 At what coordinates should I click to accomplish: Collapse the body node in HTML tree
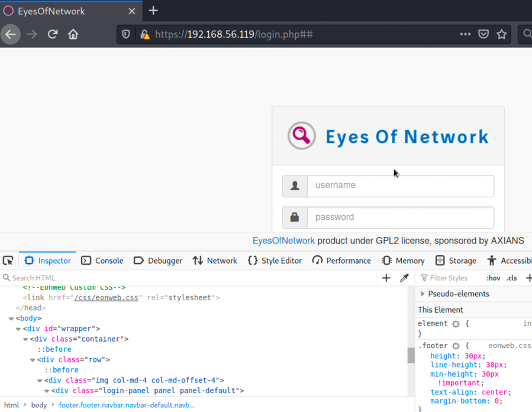pos(11,319)
